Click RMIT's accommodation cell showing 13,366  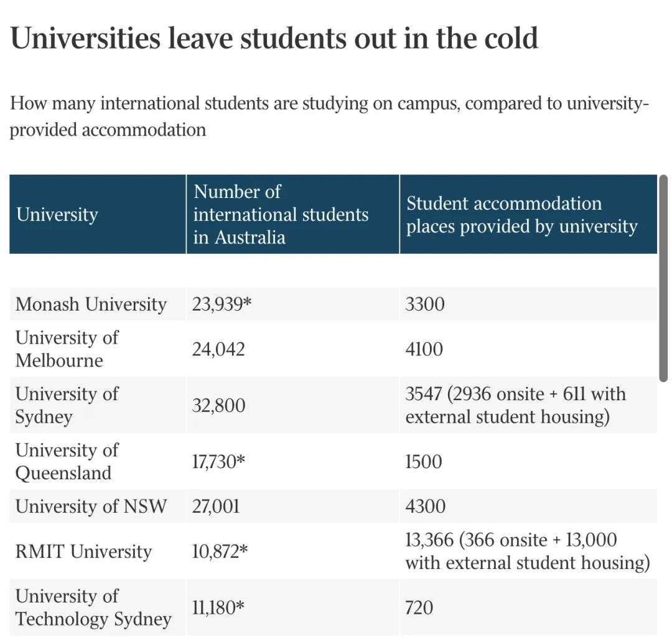click(527, 551)
